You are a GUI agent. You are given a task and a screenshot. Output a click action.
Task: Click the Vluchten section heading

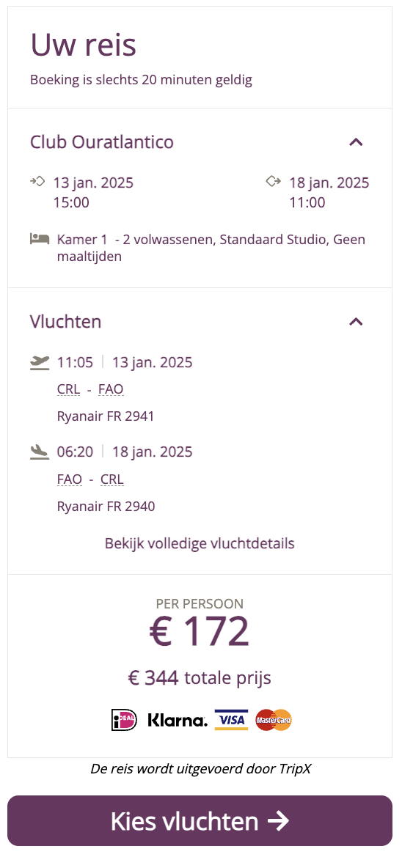pyautogui.click(x=65, y=322)
